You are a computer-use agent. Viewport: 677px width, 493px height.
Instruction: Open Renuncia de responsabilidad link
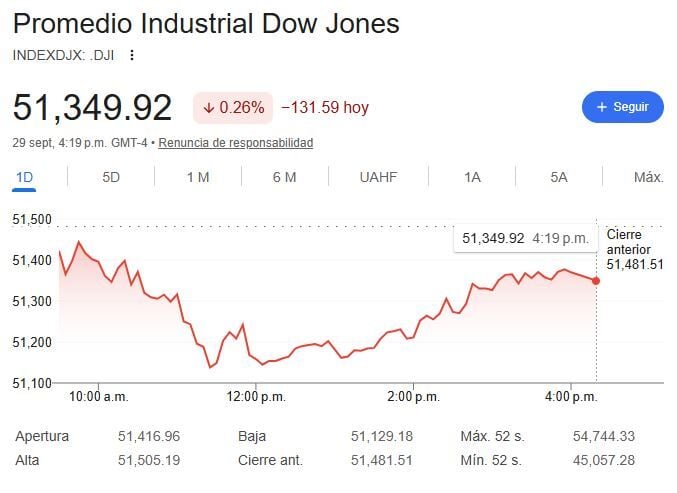236,143
